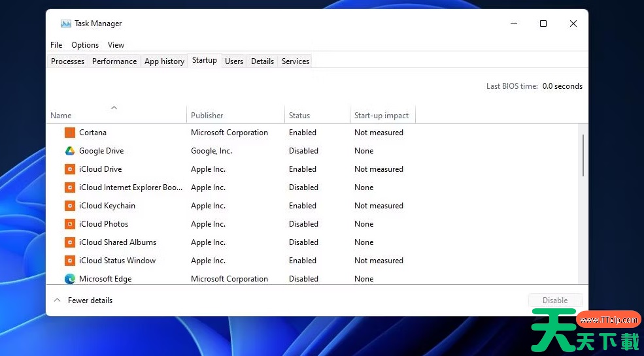Screen dimensions: 644x356
Task: Select the iCloud Shared Albums name text
Action: [x=118, y=242]
